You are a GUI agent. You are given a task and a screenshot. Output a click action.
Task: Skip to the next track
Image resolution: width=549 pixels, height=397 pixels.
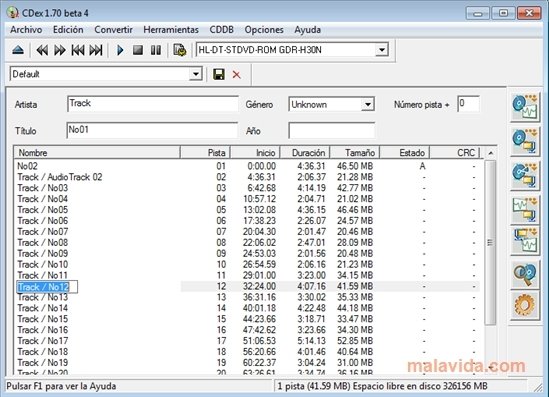click(96, 50)
